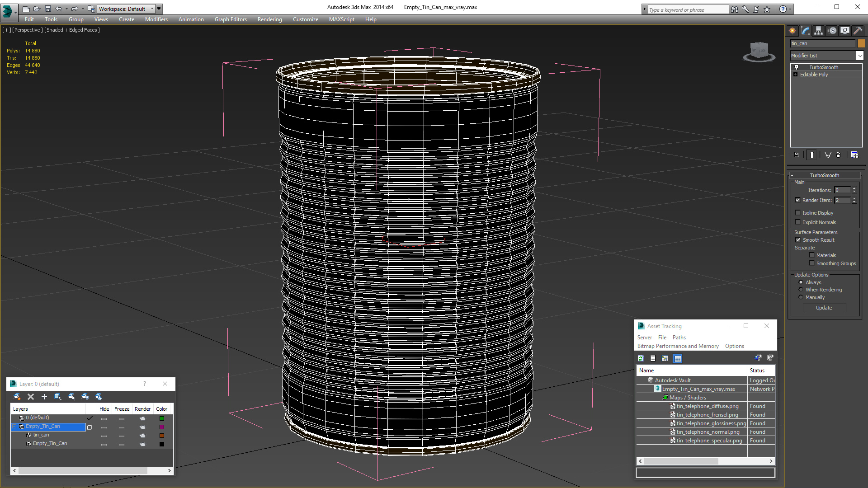
Task: Enable Explicit Normals checkbox
Action: coord(798,222)
